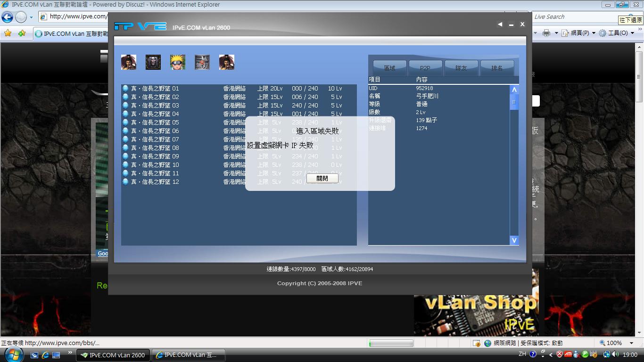Select the Naruto game icon
The height and width of the screenshot is (362, 644).
point(178,62)
